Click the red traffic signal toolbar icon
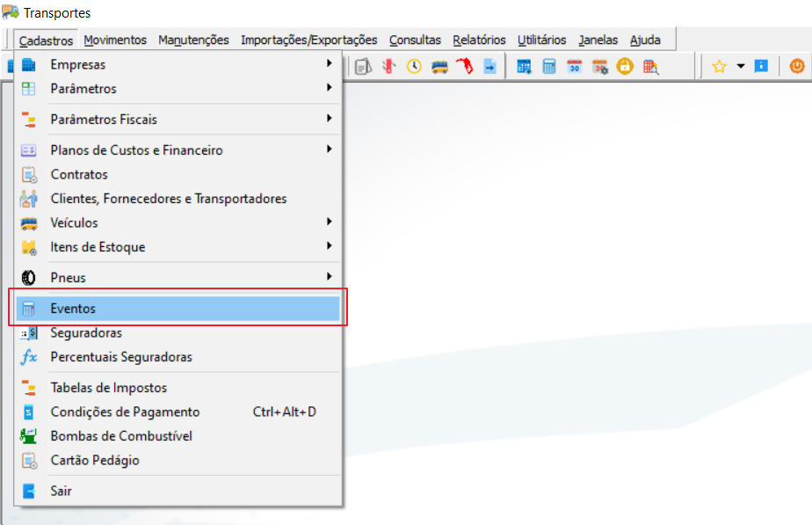The height and width of the screenshot is (525, 812). point(389,66)
